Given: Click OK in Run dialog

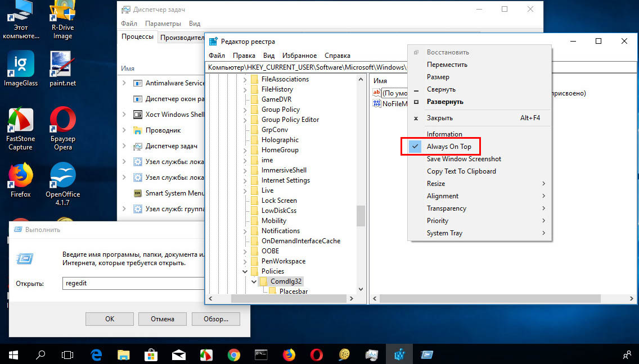Looking at the screenshot, I should [110, 319].
